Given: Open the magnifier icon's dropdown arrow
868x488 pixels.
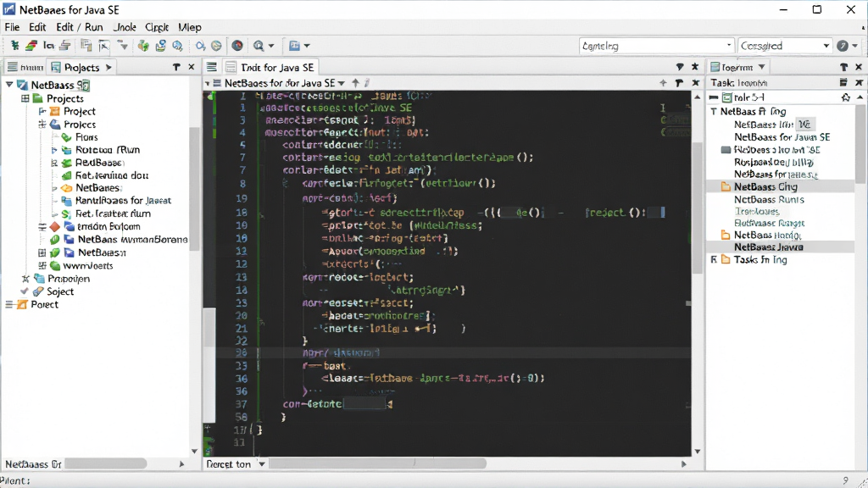Looking at the screenshot, I should click(270, 46).
